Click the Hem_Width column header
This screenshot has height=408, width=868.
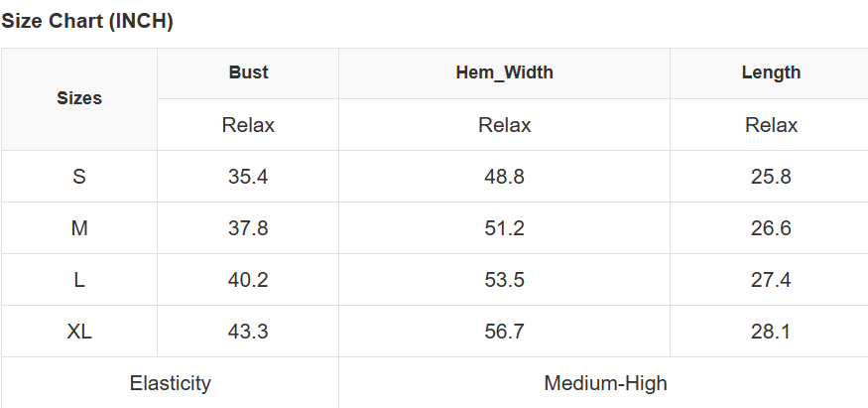504,72
